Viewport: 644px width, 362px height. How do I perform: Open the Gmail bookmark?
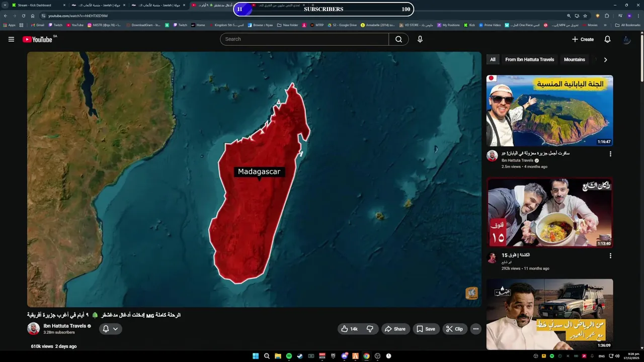(38, 25)
